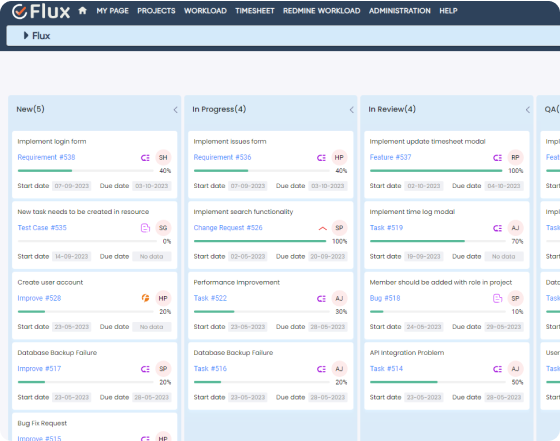
Task: Open Task #514 link
Action: [386, 368]
